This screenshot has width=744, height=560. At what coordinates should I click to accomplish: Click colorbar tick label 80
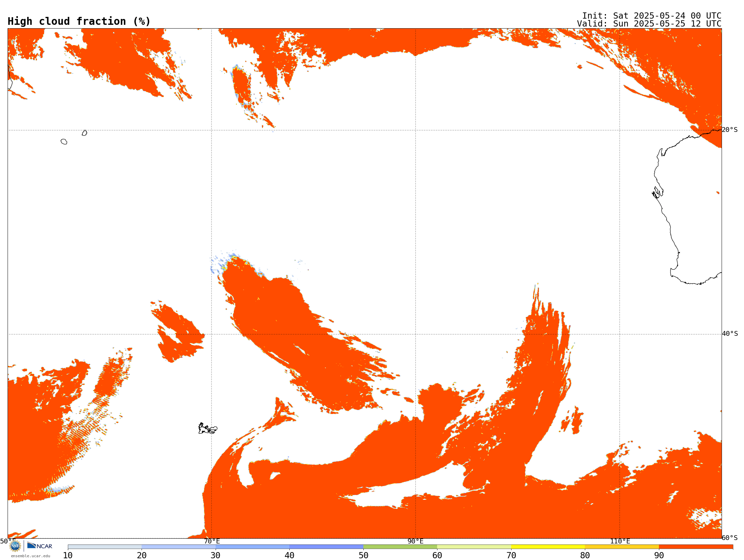point(585,556)
